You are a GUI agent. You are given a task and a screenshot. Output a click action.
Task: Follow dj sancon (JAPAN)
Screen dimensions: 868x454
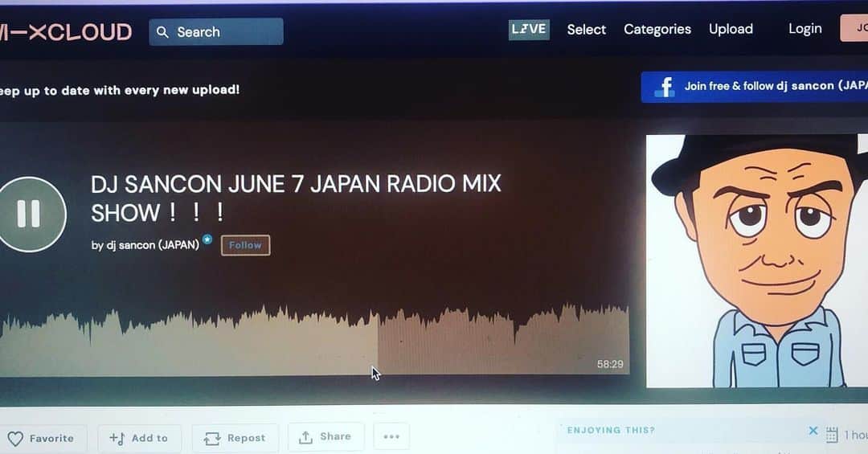click(245, 245)
